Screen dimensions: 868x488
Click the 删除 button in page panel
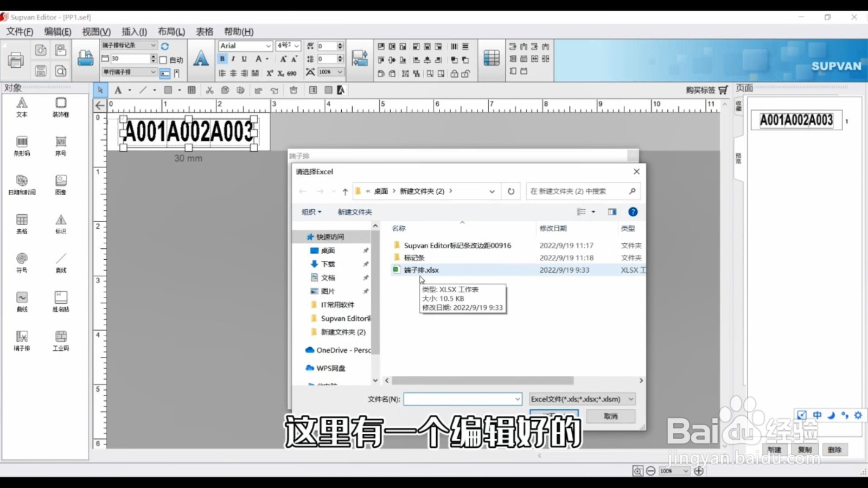pyautogui.click(x=834, y=450)
